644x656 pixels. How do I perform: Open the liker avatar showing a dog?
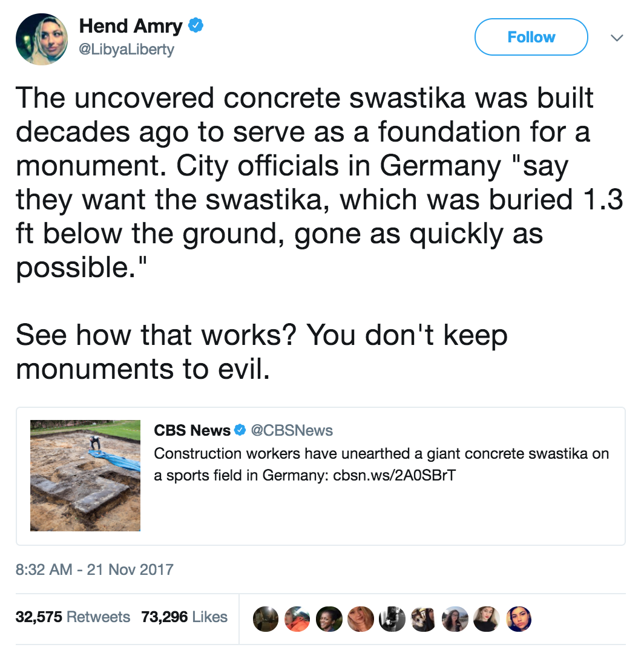pos(422,618)
